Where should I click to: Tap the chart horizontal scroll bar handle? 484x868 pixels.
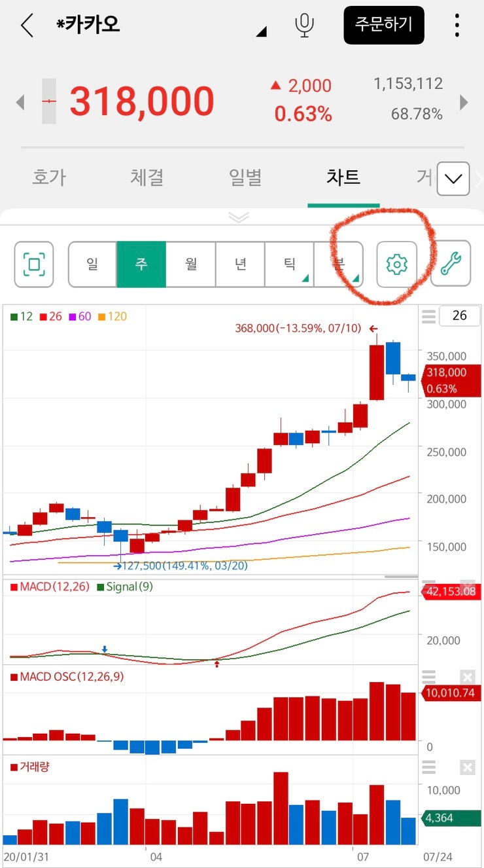[401, 577]
